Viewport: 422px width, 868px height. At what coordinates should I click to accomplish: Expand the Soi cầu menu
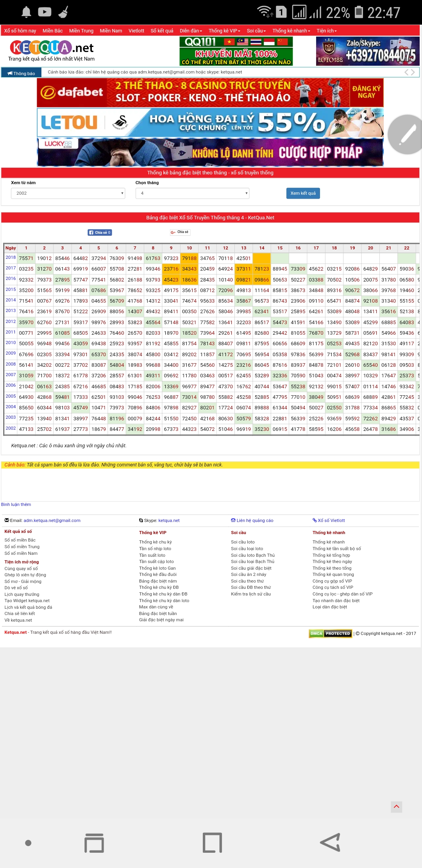click(256, 30)
